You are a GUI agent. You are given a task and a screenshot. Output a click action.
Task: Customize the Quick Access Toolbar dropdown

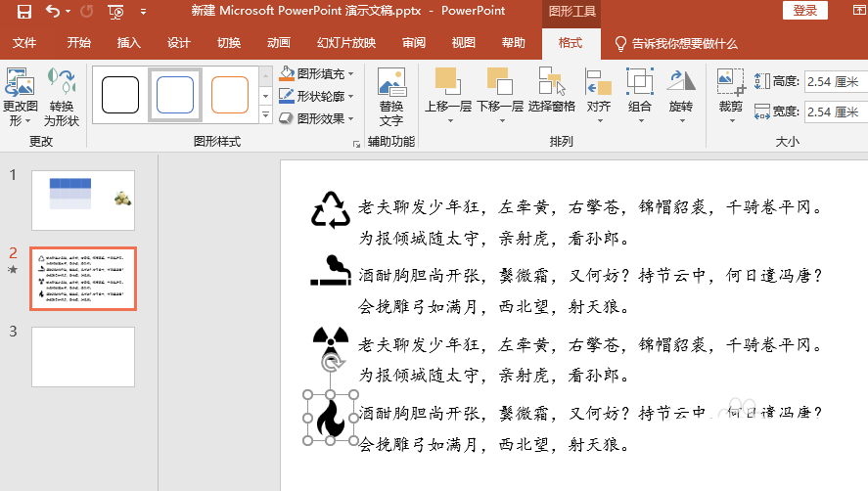pos(144,11)
